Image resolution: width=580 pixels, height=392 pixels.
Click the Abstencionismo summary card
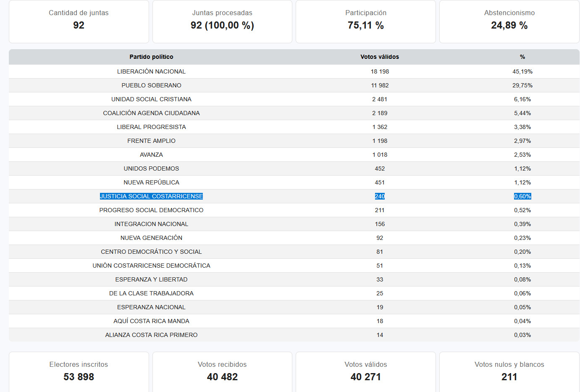tap(509, 21)
